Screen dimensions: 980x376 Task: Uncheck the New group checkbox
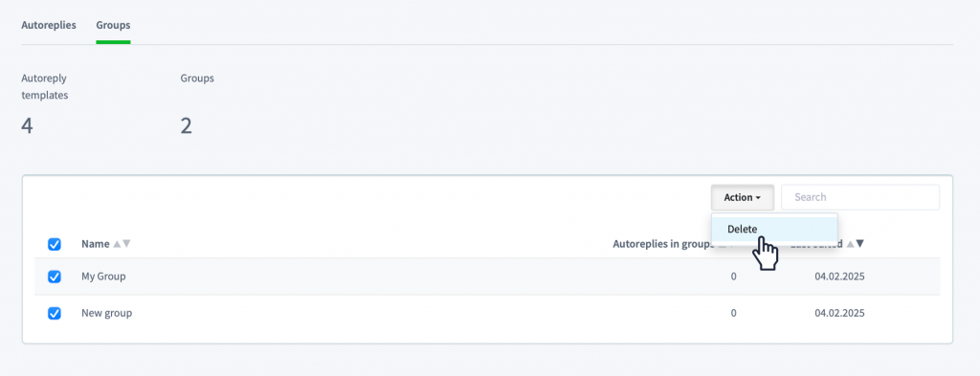pyautogui.click(x=55, y=314)
